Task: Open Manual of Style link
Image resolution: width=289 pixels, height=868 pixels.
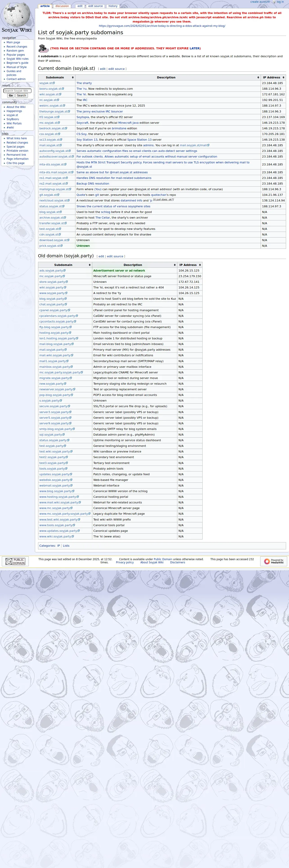Action: (16, 67)
